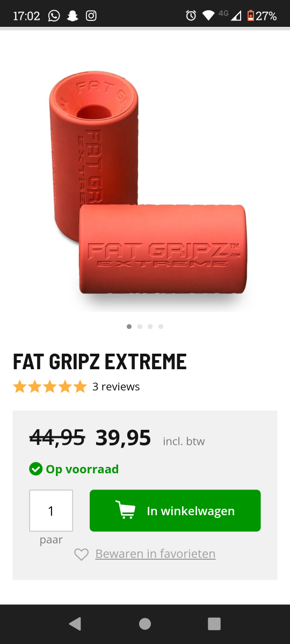The image size is (290, 644).
Task: Click the heart favorites icon
Action: pos(81,554)
